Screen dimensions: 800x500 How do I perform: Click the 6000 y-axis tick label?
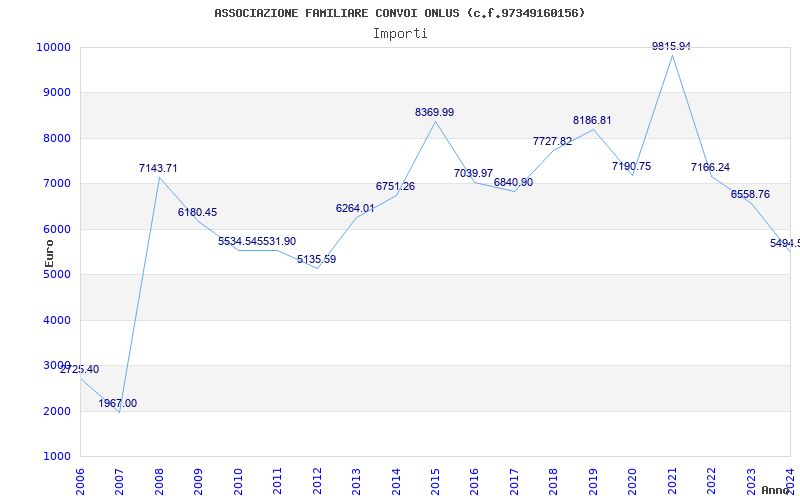click(56, 230)
